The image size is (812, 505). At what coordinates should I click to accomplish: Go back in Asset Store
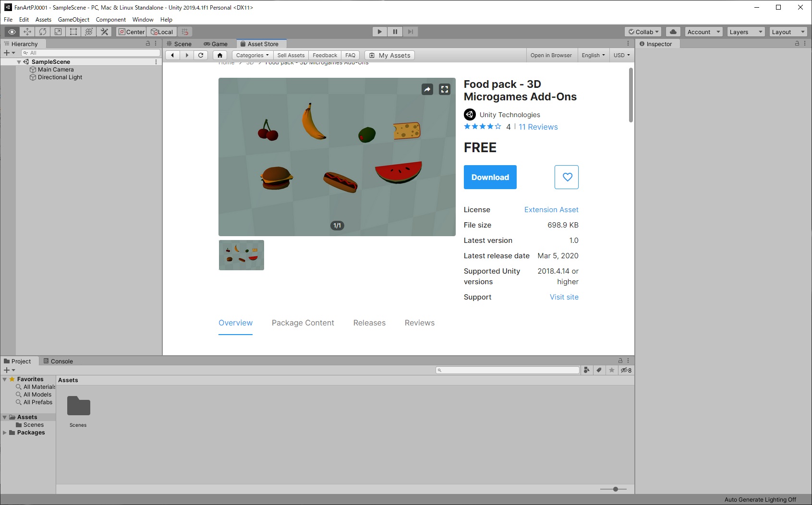tap(172, 55)
